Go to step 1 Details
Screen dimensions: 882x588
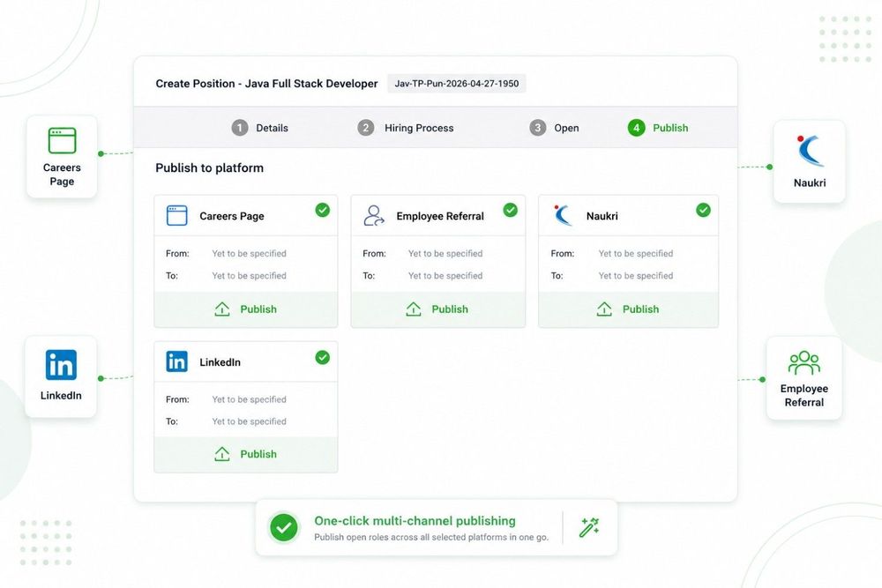[260, 128]
